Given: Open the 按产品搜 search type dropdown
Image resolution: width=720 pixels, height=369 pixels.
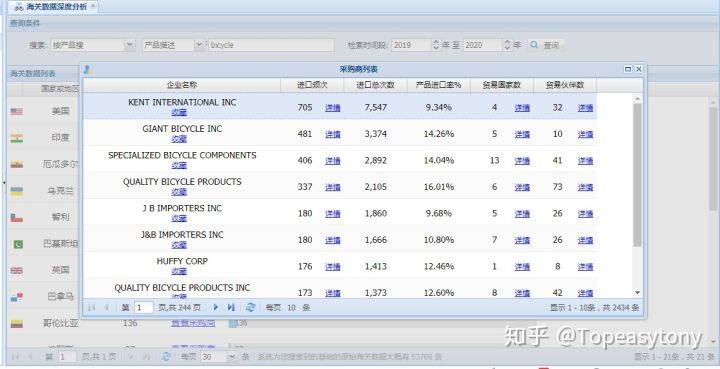Looking at the screenshot, I should coord(130,45).
